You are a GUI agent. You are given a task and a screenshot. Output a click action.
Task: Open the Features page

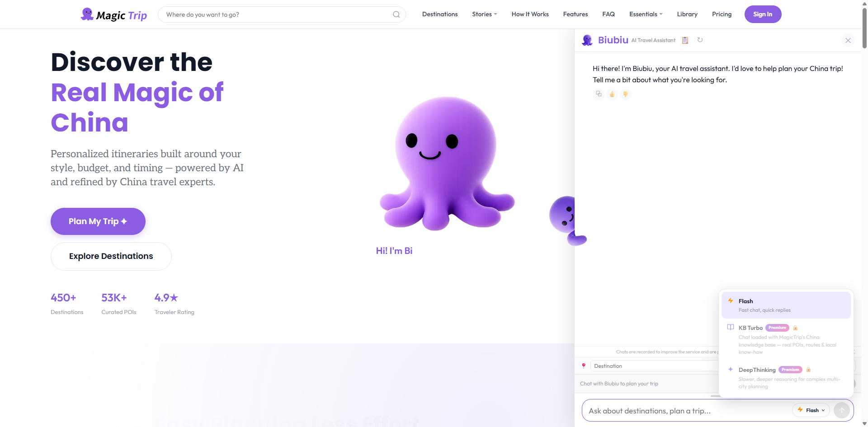coord(576,14)
